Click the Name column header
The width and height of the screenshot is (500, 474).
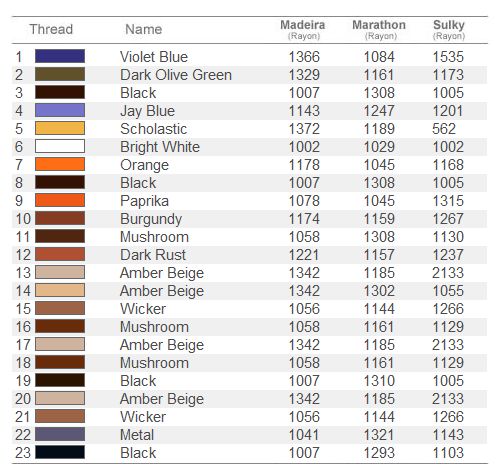144,29
